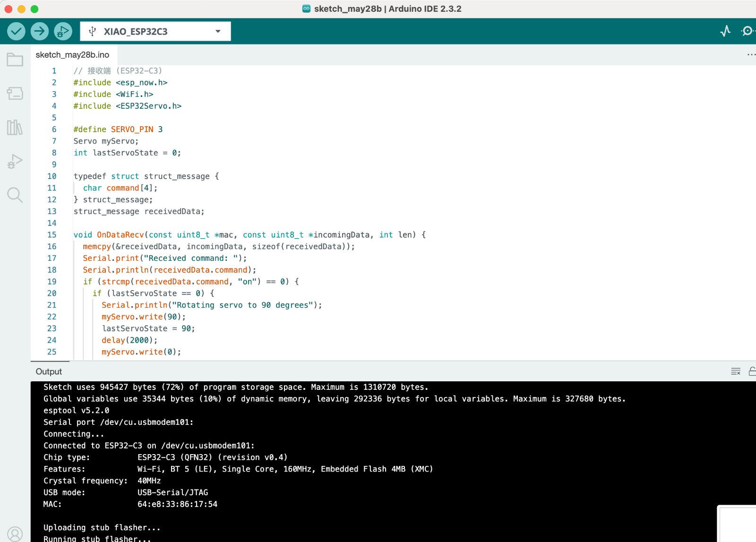Open the editor tab more-options ellipsis
The height and width of the screenshot is (542, 756).
[x=751, y=55]
